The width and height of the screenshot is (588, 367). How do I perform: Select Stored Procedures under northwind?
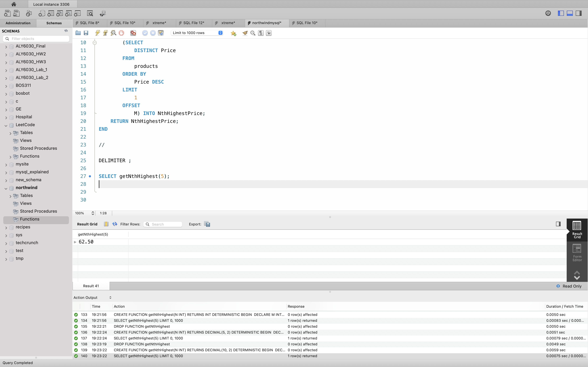pos(38,211)
